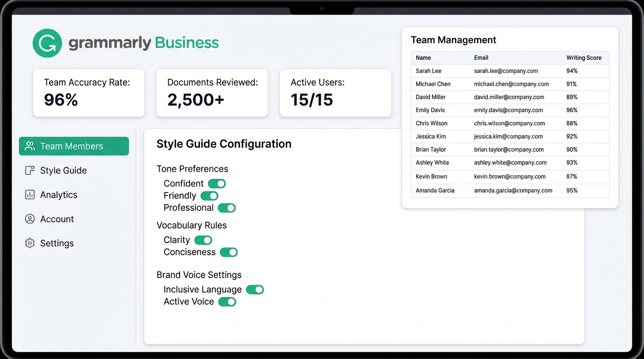Click the Account person icon

(x=29, y=219)
